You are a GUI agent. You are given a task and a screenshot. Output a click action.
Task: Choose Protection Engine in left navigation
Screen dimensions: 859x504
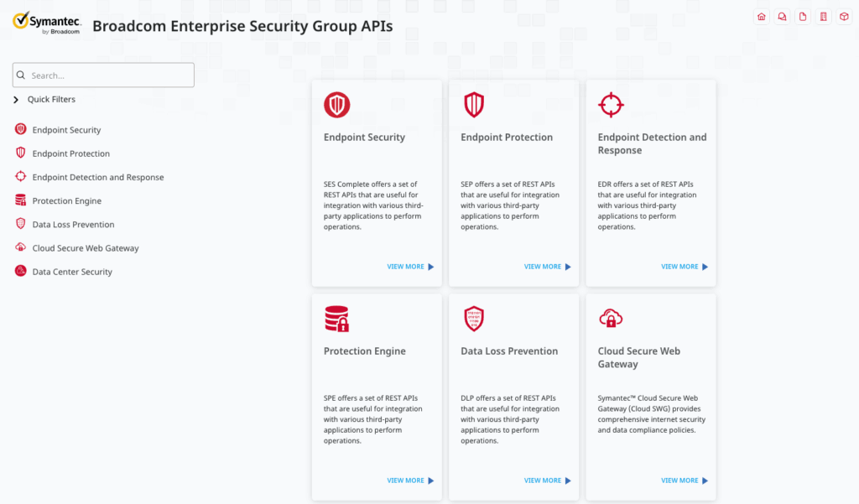(66, 201)
